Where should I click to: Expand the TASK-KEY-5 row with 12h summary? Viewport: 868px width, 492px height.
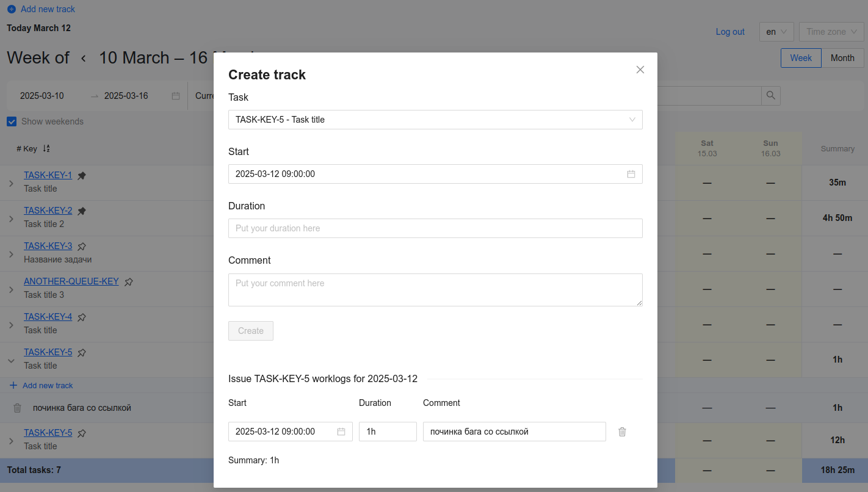point(11,441)
